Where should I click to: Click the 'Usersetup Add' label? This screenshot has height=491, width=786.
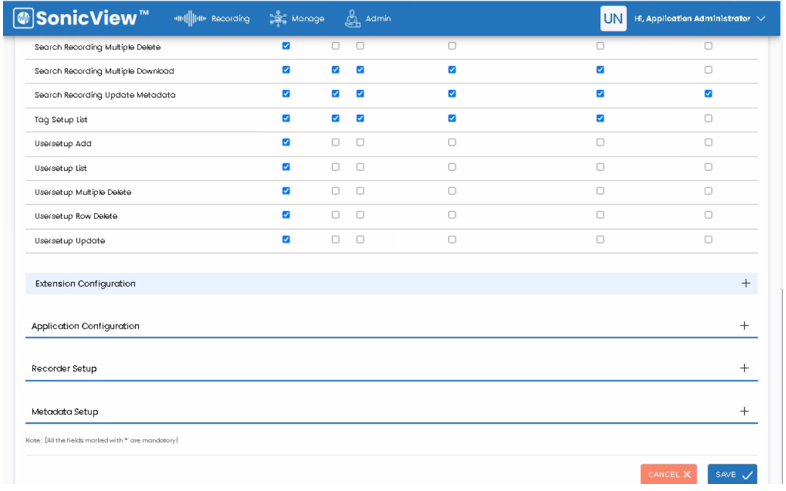click(x=63, y=144)
